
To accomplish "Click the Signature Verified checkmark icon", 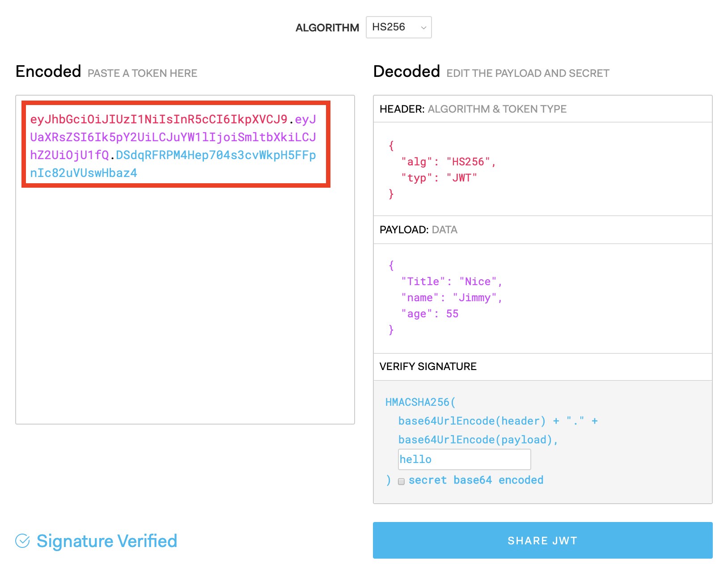I will point(22,541).
